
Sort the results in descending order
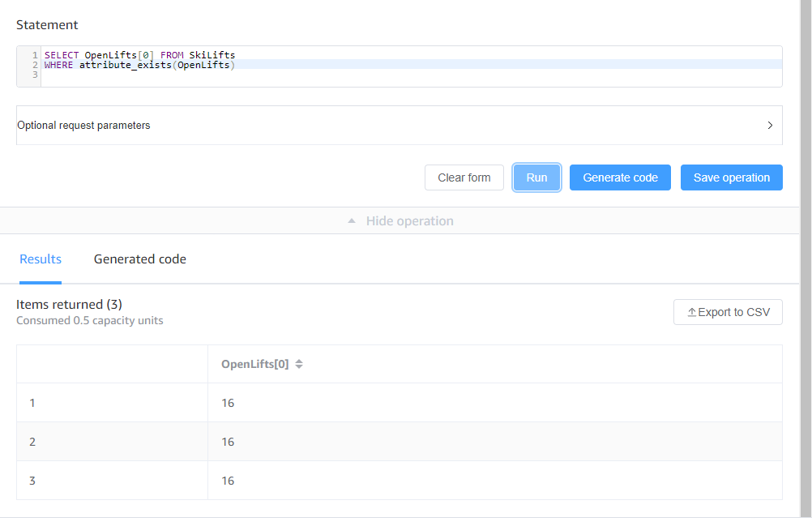point(298,366)
